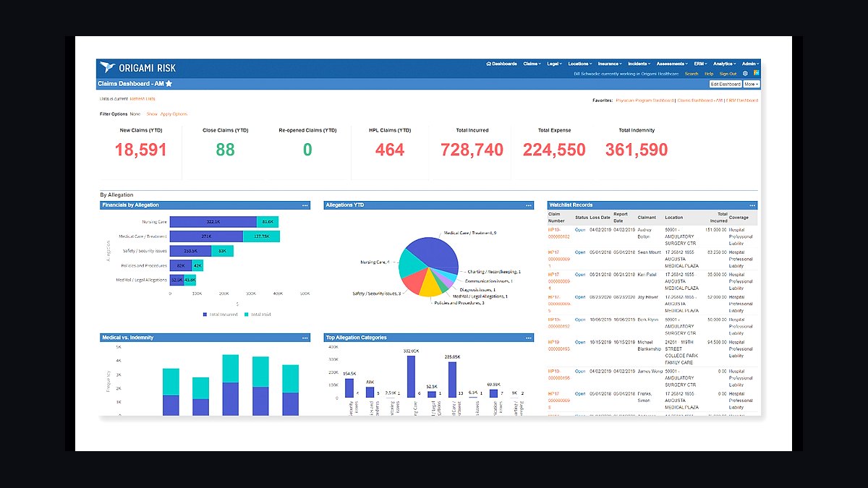This screenshot has height=488, width=868.
Task: Sort by the Claimant column header
Action: tap(647, 217)
